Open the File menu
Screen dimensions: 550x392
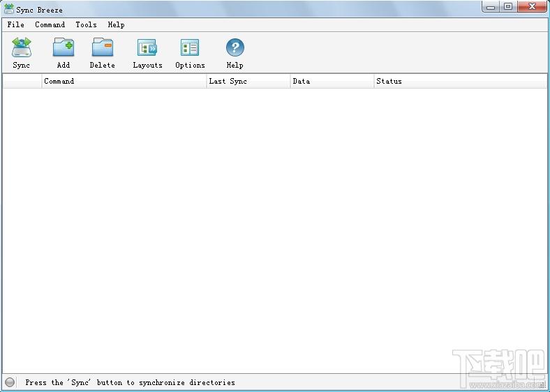(16, 24)
